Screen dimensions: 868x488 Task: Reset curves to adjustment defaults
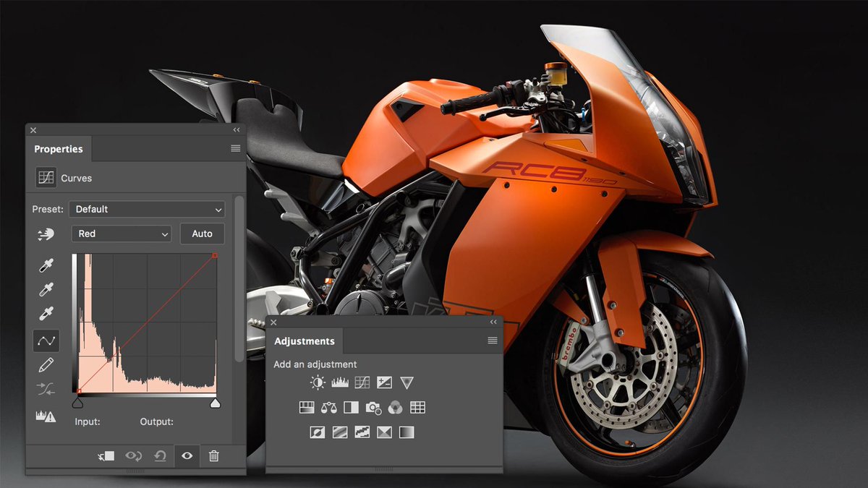point(161,456)
